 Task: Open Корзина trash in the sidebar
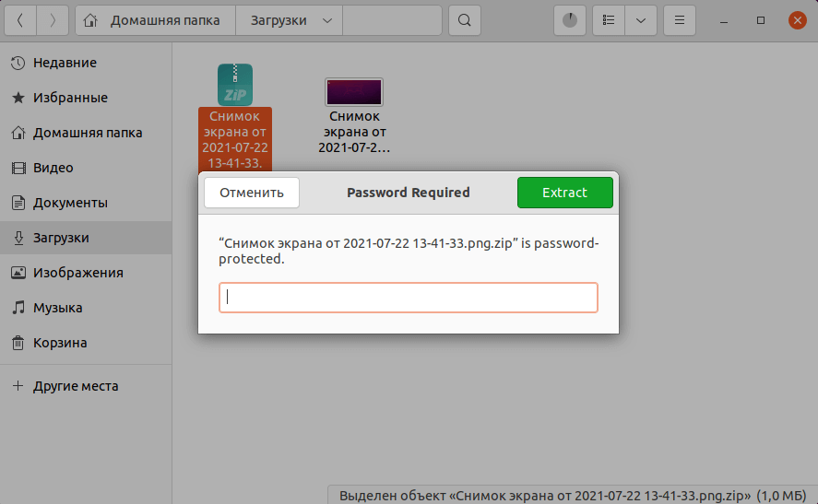click(x=60, y=343)
